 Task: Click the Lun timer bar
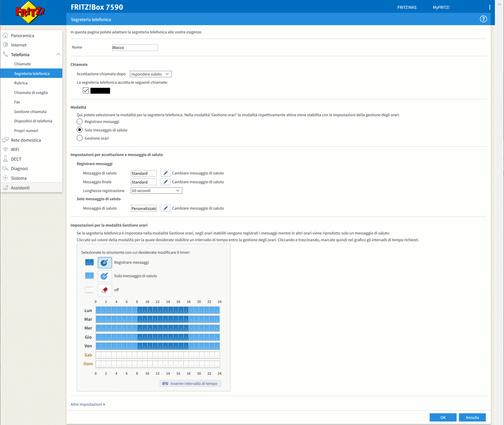click(158, 310)
